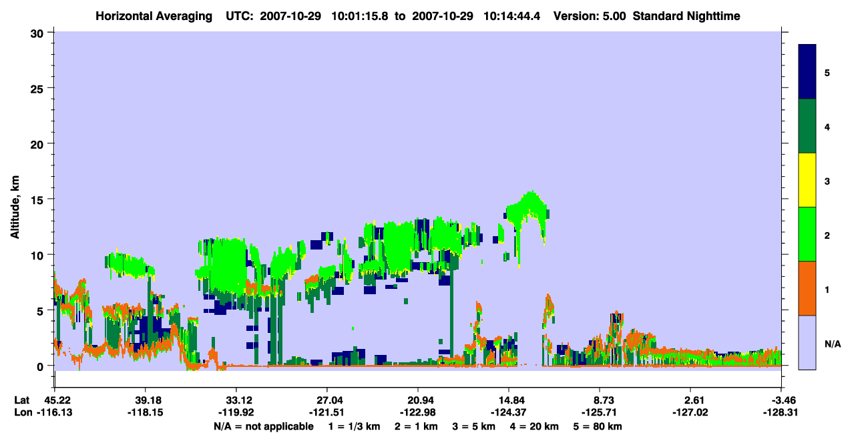Click the orange colorbar segment labeled 1
Image resolution: width=868 pixels, height=445 pixels.
click(807, 288)
